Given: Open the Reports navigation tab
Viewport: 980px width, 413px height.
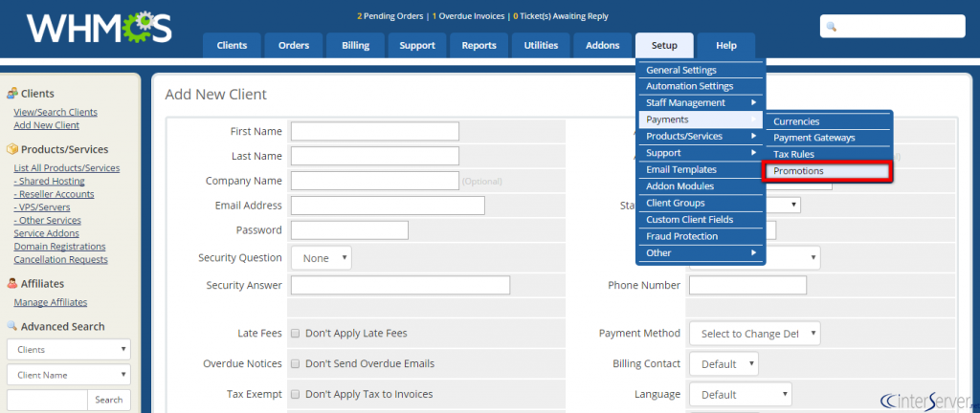Looking at the screenshot, I should pos(479,46).
